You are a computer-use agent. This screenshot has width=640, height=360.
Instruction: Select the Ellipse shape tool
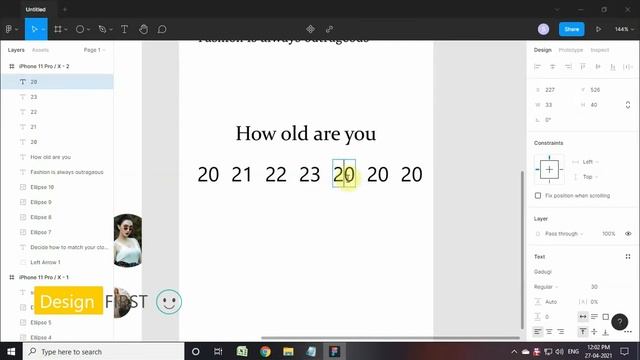click(x=80, y=29)
